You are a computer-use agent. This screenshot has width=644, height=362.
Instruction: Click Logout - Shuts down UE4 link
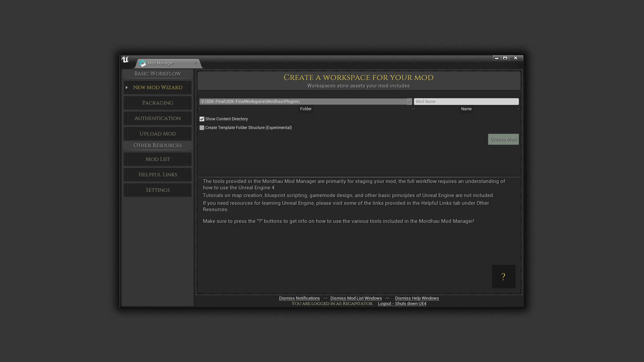pyautogui.click(x=402, y=304)
